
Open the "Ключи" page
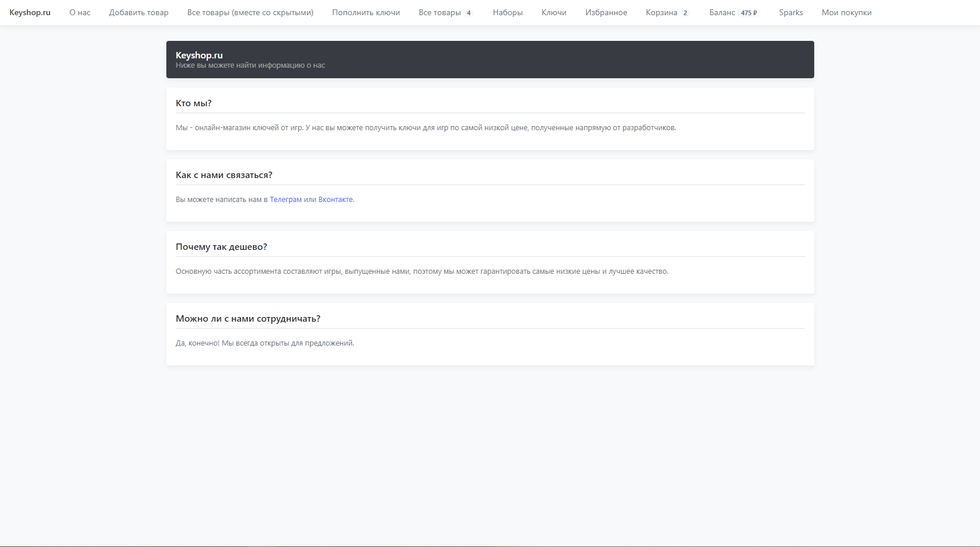(x=553, y=12)
